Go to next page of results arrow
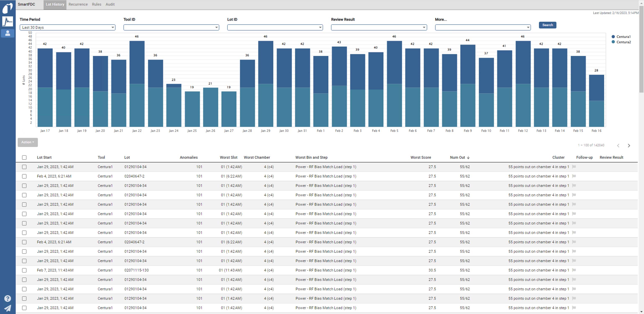Screen dimensions: 644x314 (x=629, y=145)
